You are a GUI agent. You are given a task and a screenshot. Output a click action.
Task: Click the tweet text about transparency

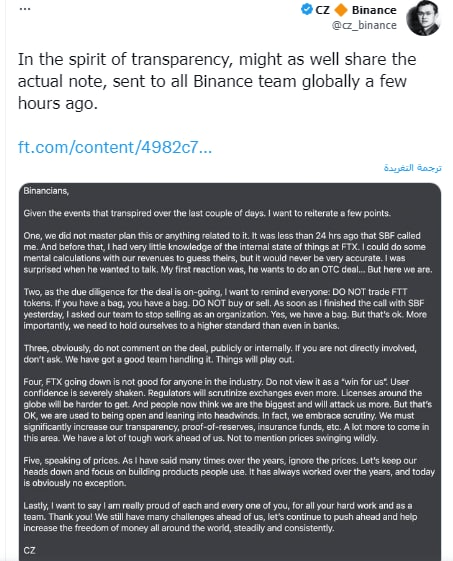pyautogui.click(x=217, y=81)
